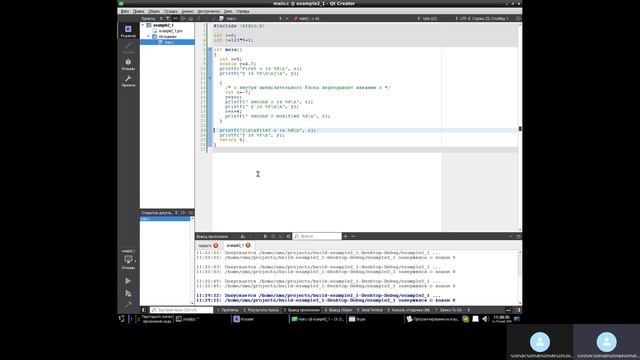640x360 pixels.
Task: Open the Edit menu in menu bar
Action: tap(138, 11)
